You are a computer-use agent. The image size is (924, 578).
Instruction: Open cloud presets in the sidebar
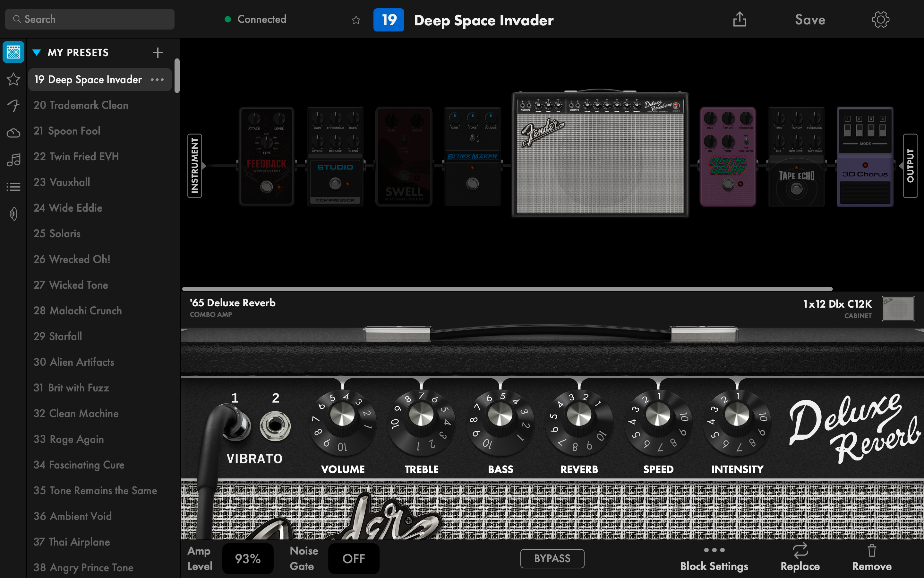pyautogui.click(x=13, y=133)
